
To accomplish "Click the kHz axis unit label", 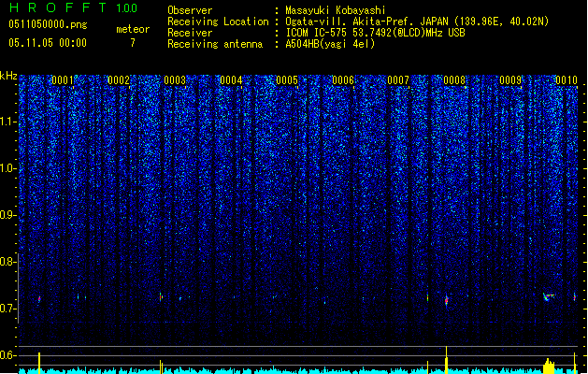I will tap(8, 76).
